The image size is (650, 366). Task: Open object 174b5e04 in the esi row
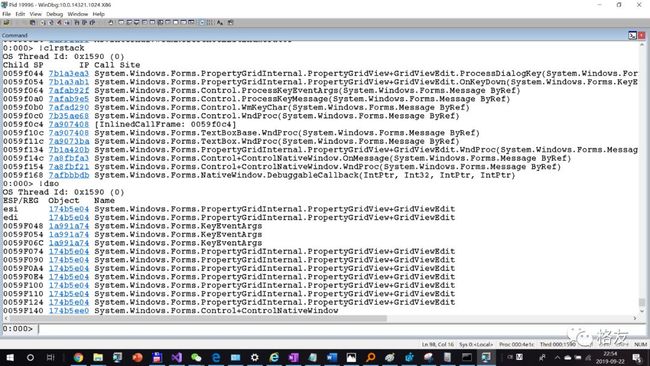click(x=69, y=209)
